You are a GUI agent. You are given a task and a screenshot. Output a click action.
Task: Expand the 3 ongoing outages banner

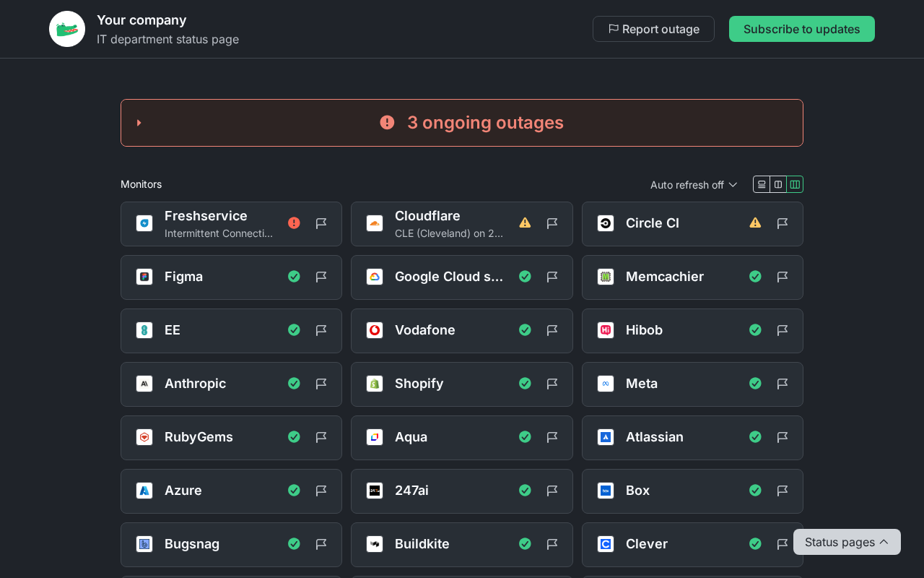tap(462, 123)
